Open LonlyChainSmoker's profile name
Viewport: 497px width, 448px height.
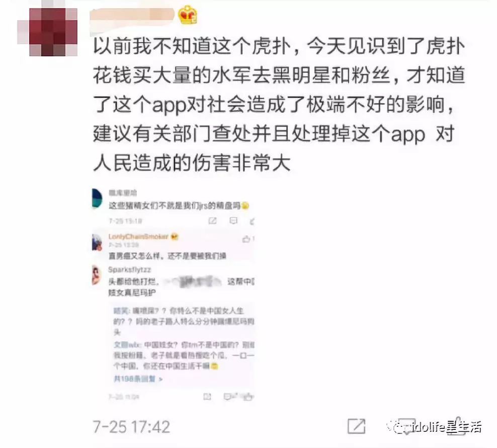tap(138, 237)
